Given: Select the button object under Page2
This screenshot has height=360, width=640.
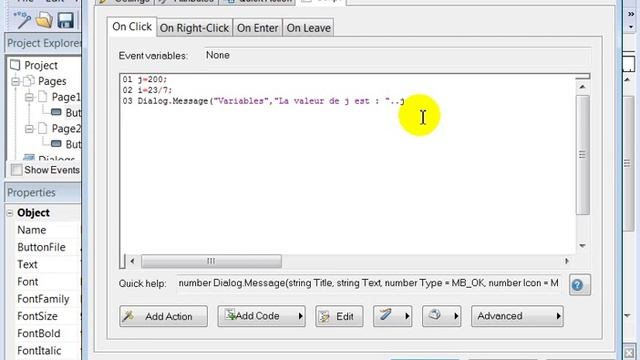Looking at the screenshot, I should click(x=56, y=144).
